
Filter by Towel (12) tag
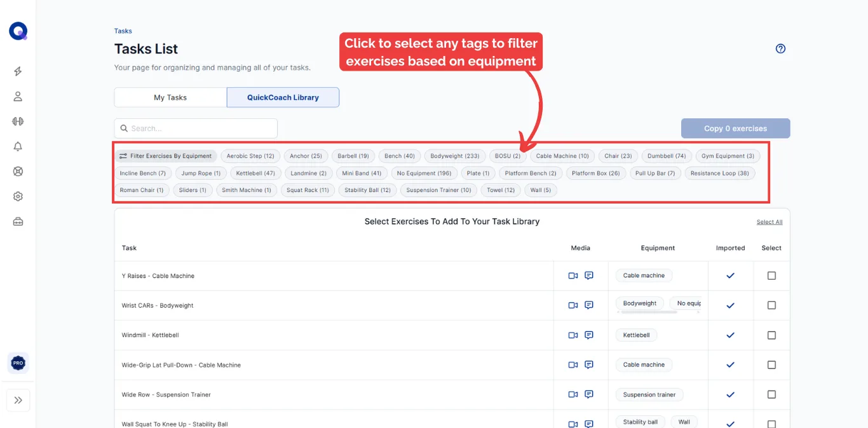pyautogui.click(x=501, y=190)
